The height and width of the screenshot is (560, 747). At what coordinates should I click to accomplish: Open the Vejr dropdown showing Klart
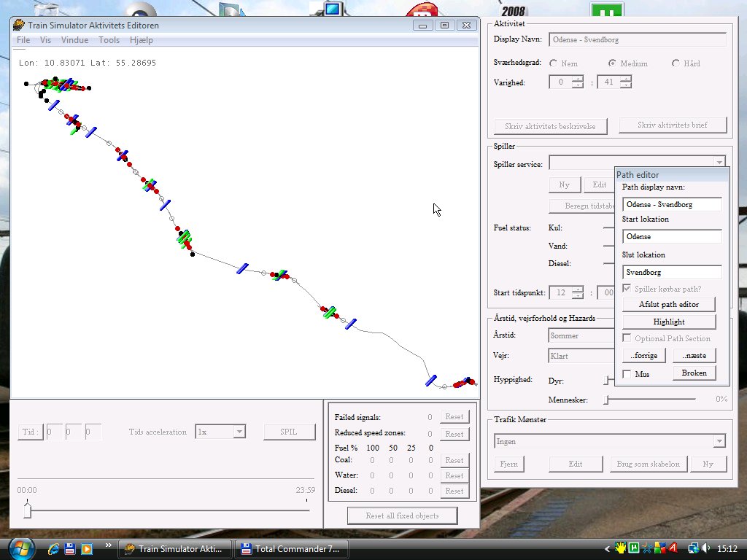[x=581, y=356]
